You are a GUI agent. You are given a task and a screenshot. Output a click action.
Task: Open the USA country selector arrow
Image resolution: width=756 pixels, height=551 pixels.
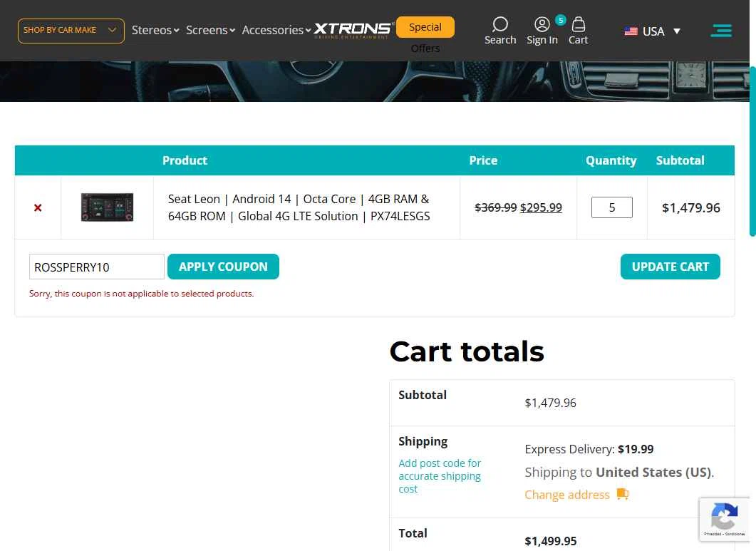(677, 31)
